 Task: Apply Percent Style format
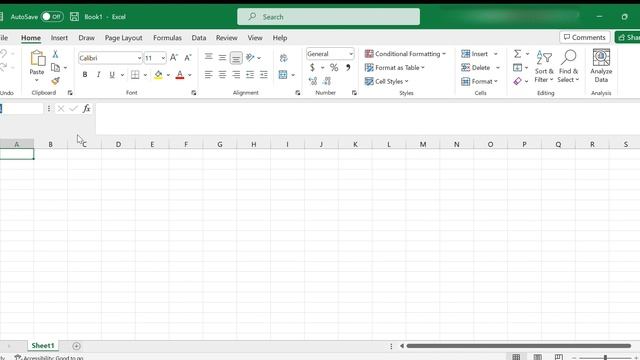(334, 67)
